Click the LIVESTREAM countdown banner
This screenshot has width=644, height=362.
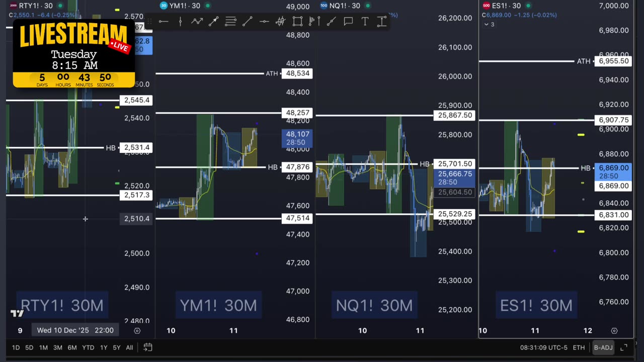pyautogui.click(x=73, y=54)
